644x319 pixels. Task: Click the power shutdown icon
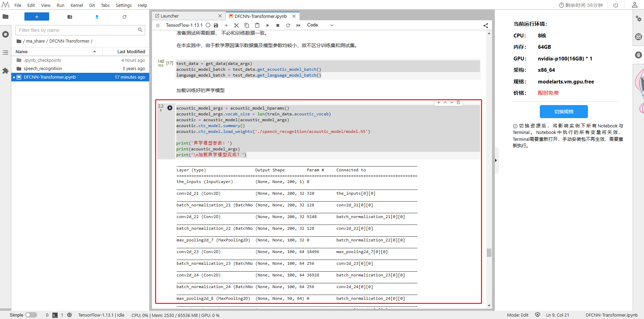tap(616, 5)
